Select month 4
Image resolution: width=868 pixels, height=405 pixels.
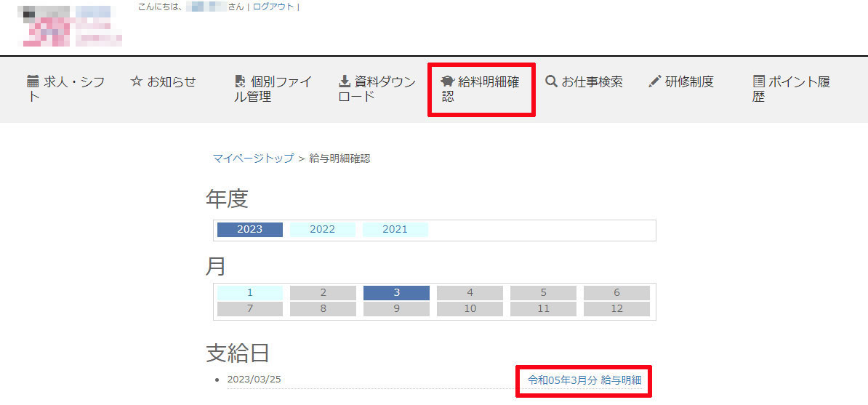[x=470, y=293]
